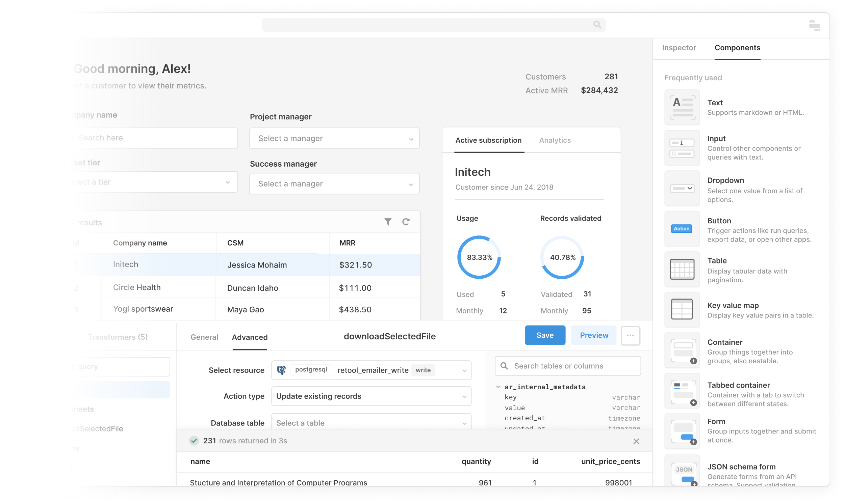845x504 pixels.
Task: Switch to the General tab in query editor
Action: (204, 337)
